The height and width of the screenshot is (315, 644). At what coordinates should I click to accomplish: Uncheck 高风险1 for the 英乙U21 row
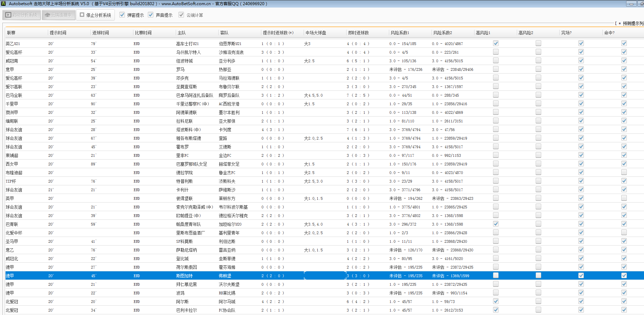[495, 43]
